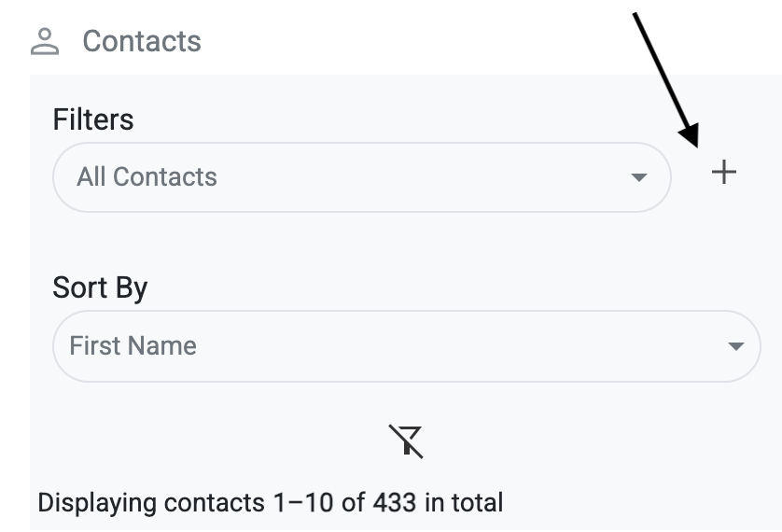782x532 pixels.
Task: Click the word Contacts beside the person icon
Action: coord(141,41)
